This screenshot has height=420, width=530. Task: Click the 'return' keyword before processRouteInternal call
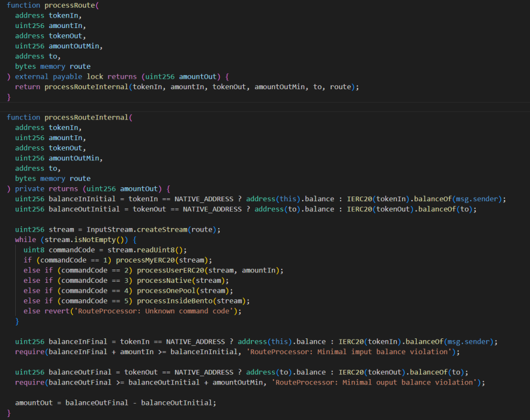(27, 87)
